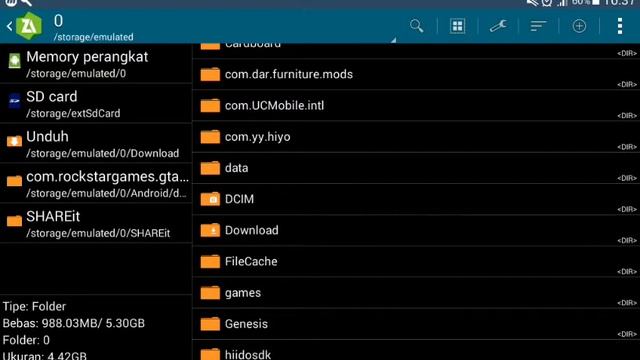Tap the ZArchiver app logo icon
This screenshot has height=360, width=640.
29,26
